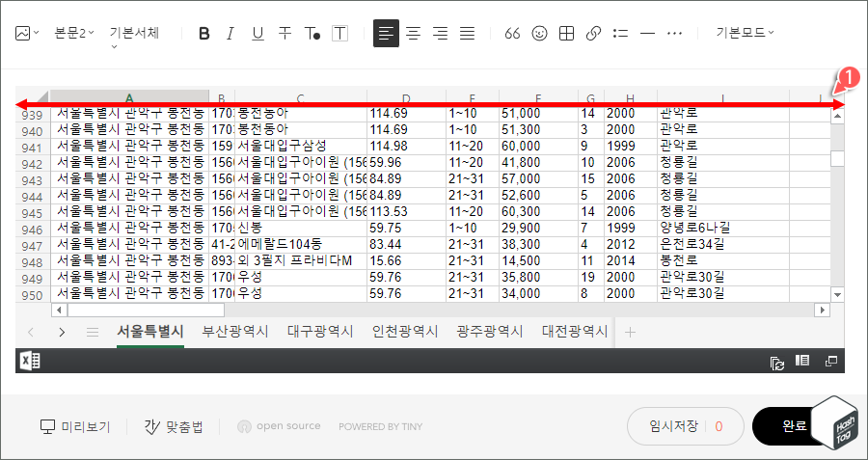Switch to the 광주광역시 sheet tab
Screen dimensions: 868x460
coord(490,332)
